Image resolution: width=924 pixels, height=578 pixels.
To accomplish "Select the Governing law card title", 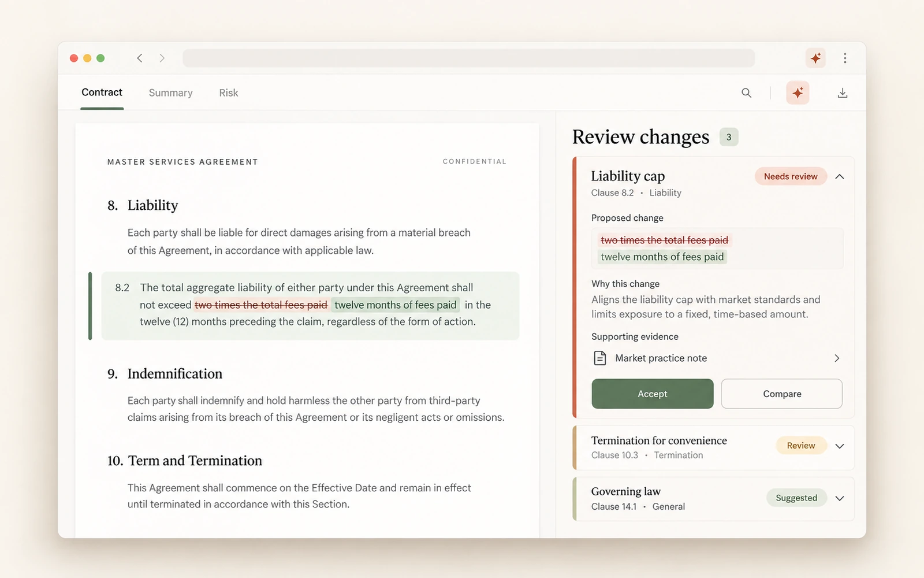I will [626, 491].
